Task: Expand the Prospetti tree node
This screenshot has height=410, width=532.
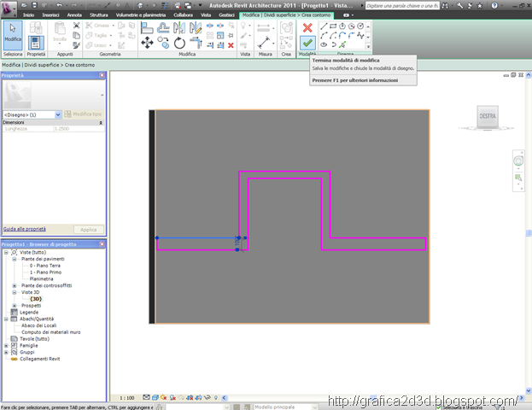Action: (x=14, y=305)
